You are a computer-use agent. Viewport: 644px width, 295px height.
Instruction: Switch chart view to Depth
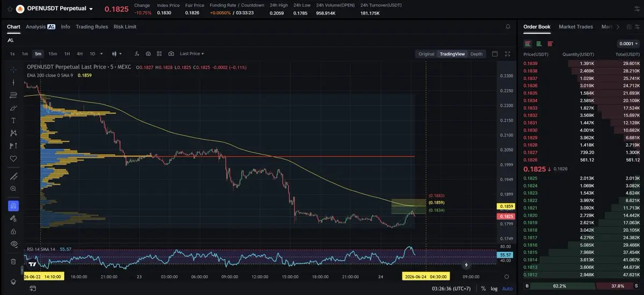[x=477, y=54]
